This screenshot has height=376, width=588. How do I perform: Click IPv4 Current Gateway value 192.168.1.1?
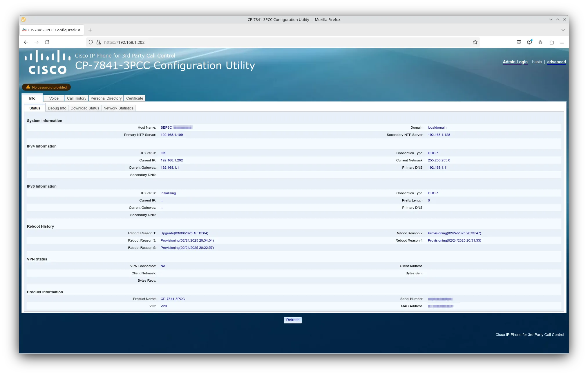(170, 168)
